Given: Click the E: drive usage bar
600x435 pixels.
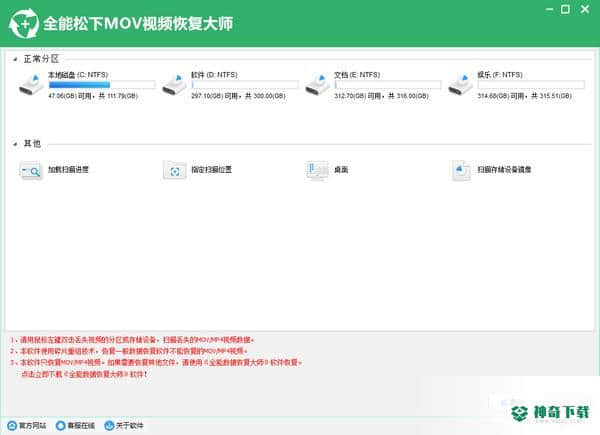Looking at the screenshot, I should [x=388, y=85].
